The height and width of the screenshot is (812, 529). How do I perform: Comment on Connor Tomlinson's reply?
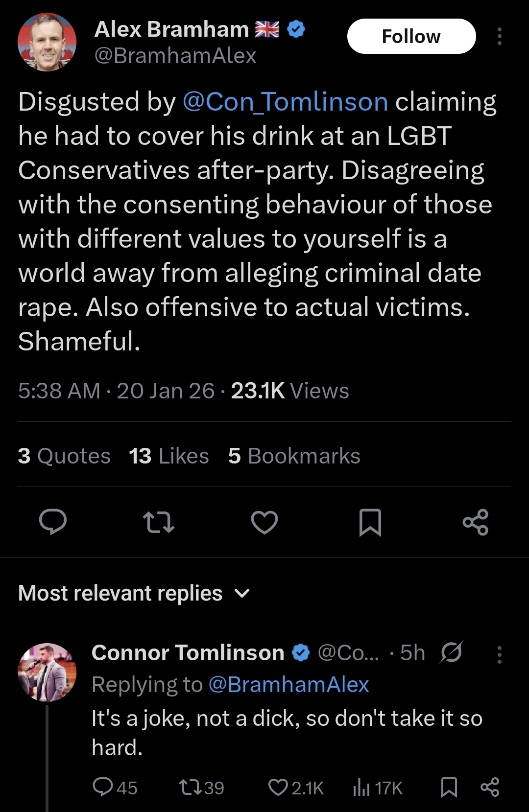[103, 788]
